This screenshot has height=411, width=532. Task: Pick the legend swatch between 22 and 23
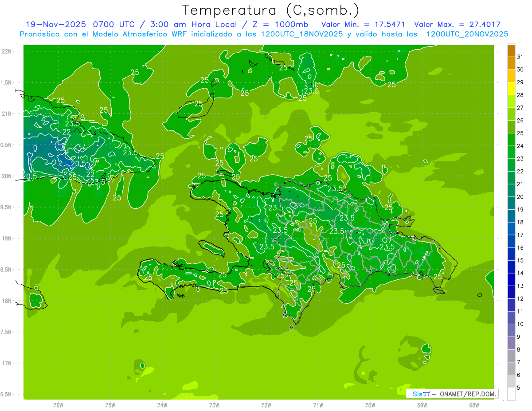click(x=511, y=165)
